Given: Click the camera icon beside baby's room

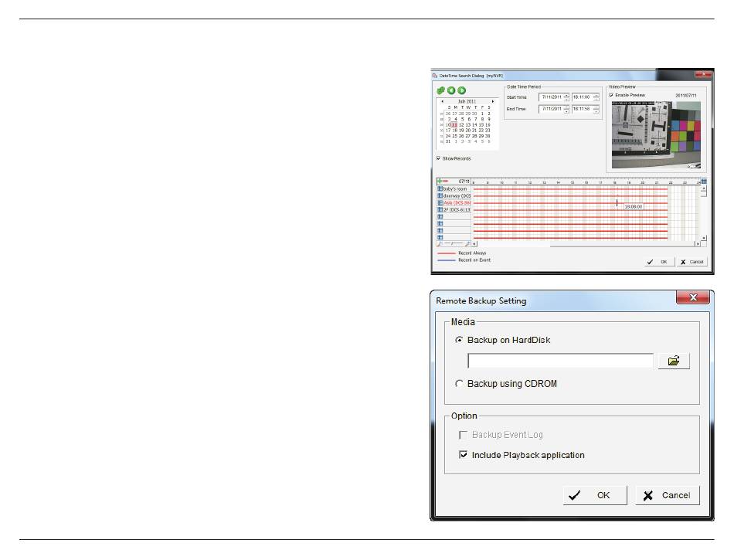Looking at the screenshot, I should coord(440,188).
